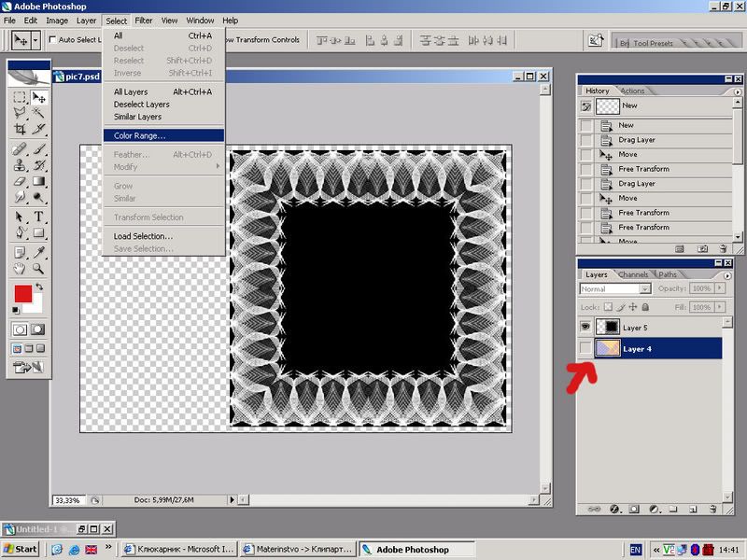Screen dimensions: 747x560
Task: Open the Fill slider arrow
Action: [x=720, y=307]
